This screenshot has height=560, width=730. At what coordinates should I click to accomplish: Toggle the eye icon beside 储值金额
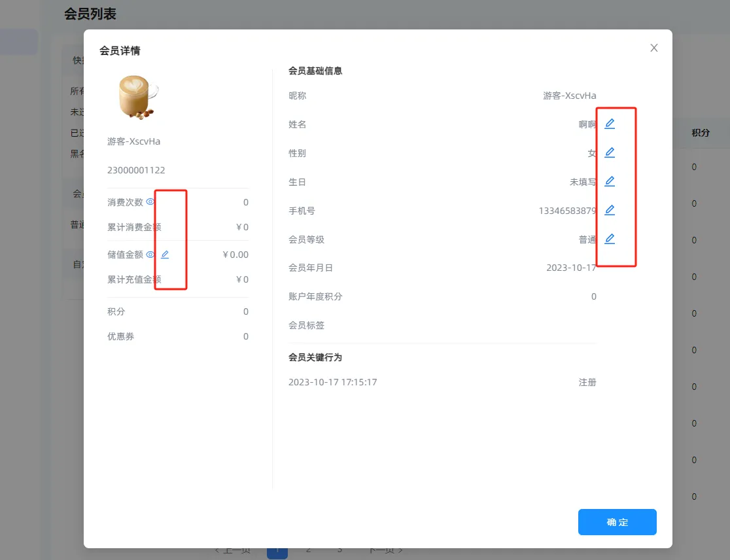(150, 254)
